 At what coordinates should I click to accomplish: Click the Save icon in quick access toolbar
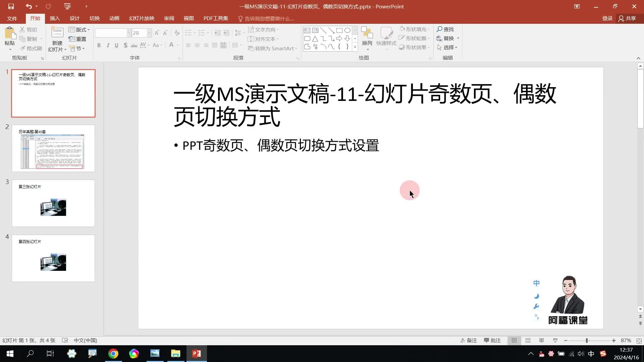(11, 6)
